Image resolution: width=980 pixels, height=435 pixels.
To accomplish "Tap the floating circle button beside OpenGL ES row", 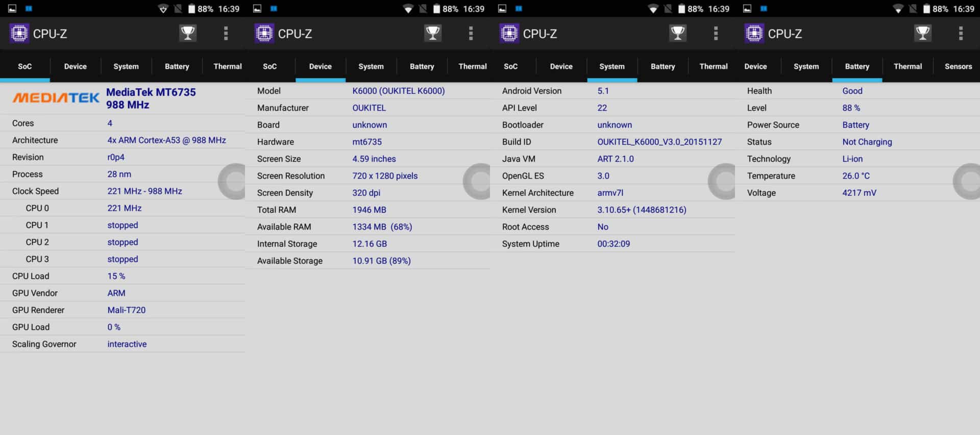I will pyautogui.click(x=722, y=181).
